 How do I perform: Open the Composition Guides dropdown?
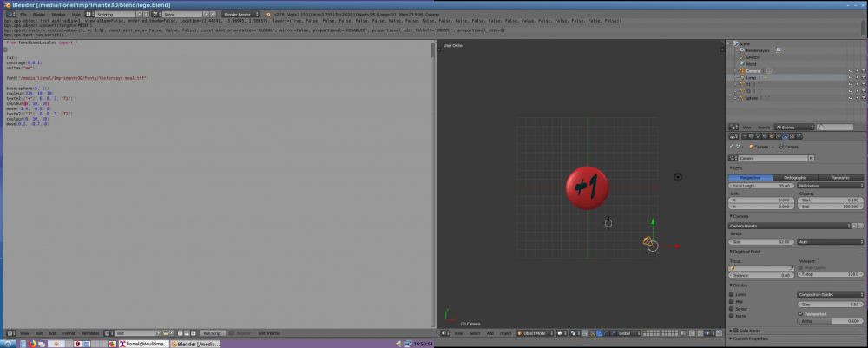829,294
